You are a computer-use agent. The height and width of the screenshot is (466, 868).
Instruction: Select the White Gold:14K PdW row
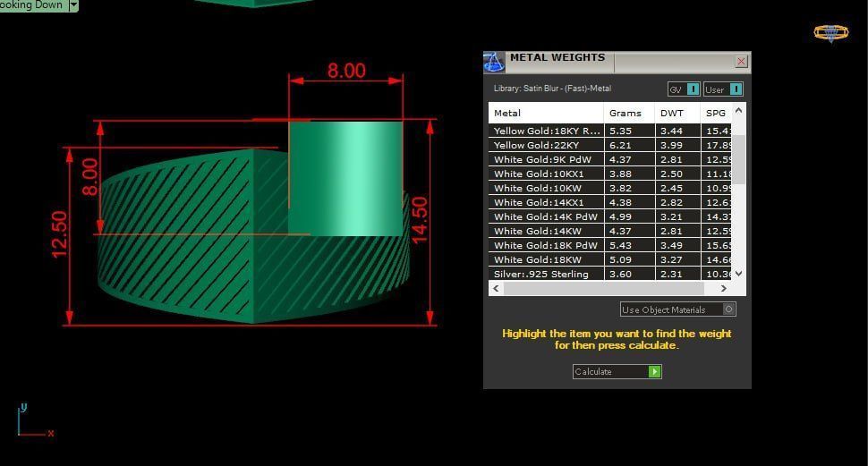(610, 217)
